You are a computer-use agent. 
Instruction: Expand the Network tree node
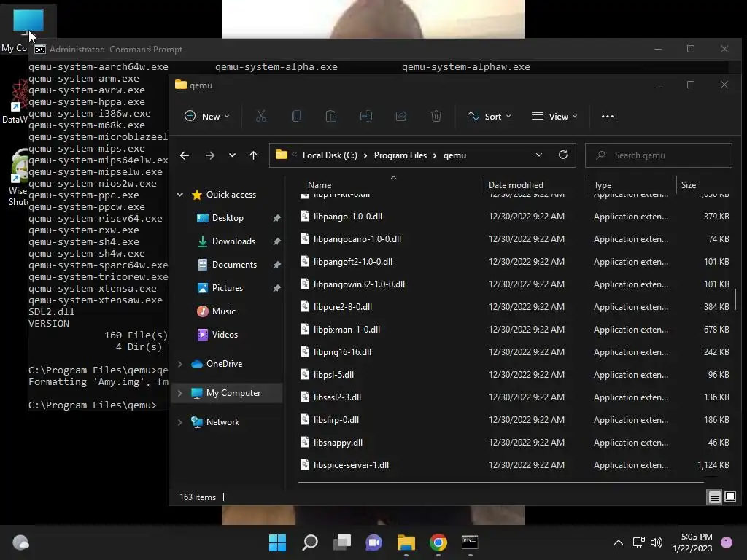pyautogui.click(x=180, y=422)
